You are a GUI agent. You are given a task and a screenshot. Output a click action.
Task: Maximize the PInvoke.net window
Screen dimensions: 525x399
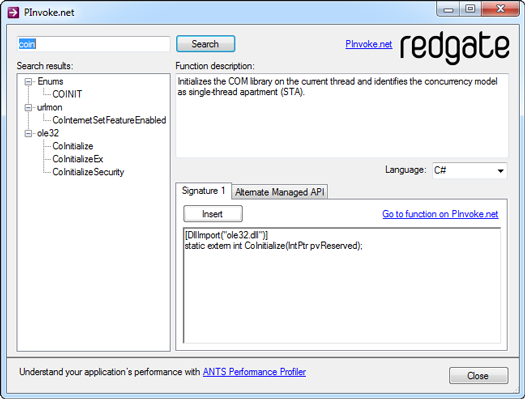(470, 9)
